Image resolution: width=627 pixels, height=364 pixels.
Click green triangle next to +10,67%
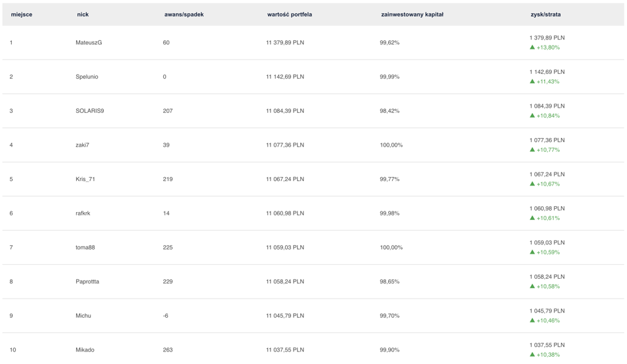(x=532, y=184)
